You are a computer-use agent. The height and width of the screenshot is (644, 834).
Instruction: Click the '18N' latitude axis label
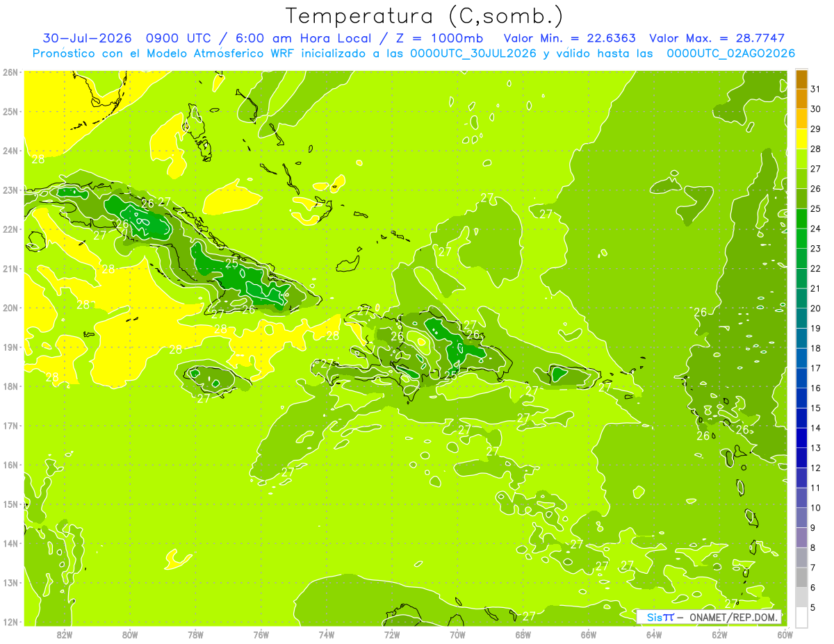coord(10,386)
